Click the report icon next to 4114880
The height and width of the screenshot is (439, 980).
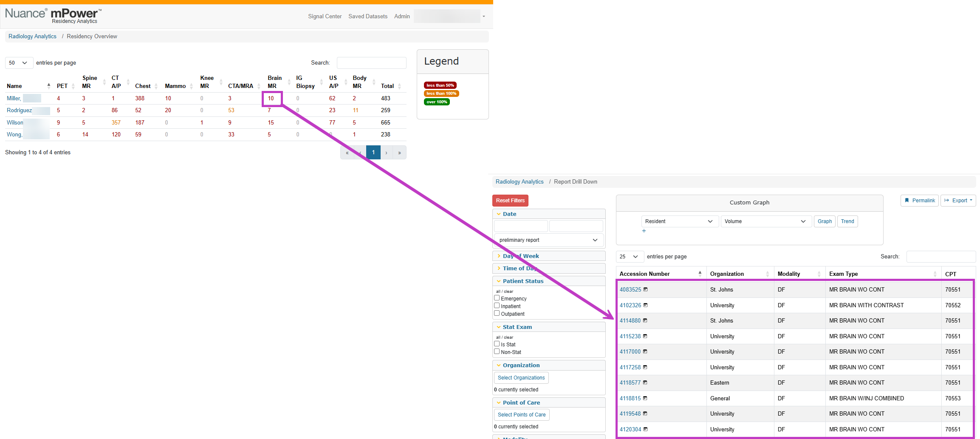pyautogui.click(x=645, y=320)
